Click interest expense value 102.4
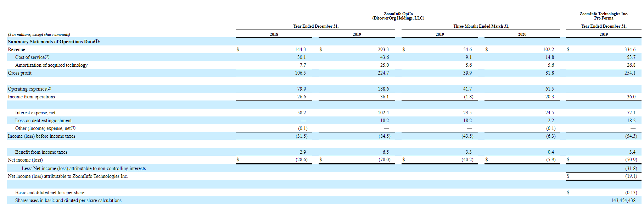Screen dimensions: 644x207 [x=383, y=113]
